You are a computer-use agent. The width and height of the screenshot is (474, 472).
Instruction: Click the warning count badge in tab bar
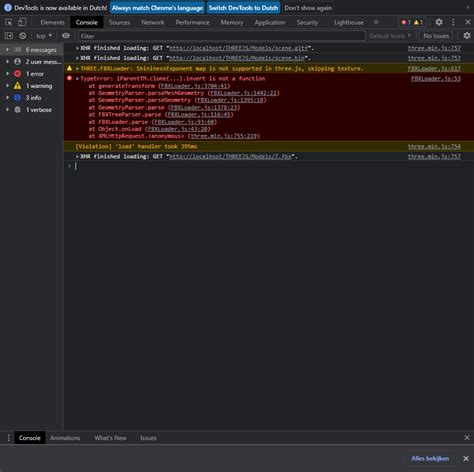click(418, 22)
